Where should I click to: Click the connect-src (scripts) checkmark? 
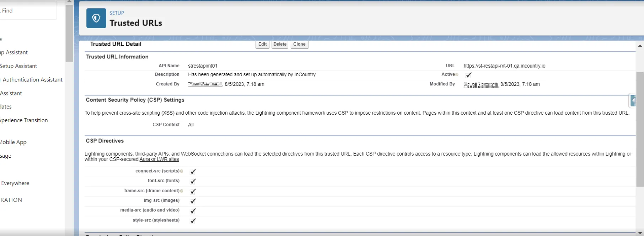coord(193,172)
